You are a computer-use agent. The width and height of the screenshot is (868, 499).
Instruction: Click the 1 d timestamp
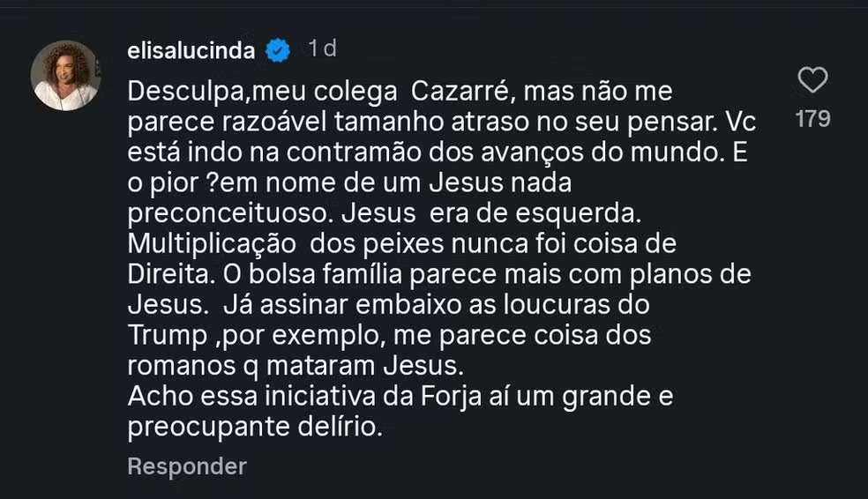[x=322, y=49]
